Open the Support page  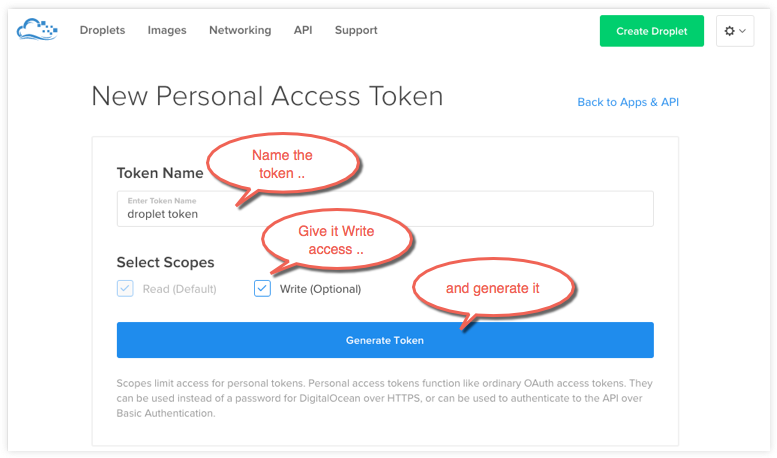(x=356, y=30)
